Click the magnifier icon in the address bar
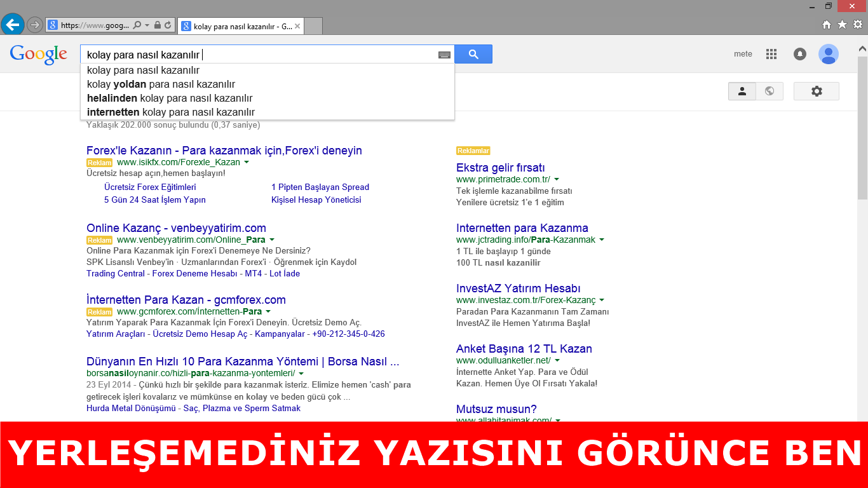This screenshot has height=488, width=868. 137,25
